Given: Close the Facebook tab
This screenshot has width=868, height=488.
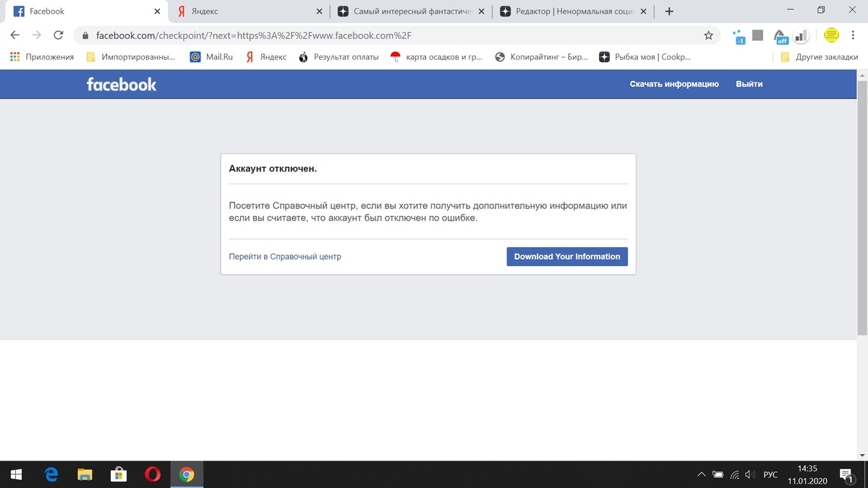Looking at the screenshot, I should tap(157, 11).
